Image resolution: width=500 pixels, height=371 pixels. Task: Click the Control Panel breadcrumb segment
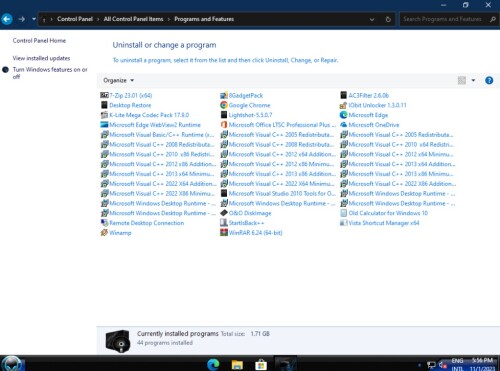(75, 19)
